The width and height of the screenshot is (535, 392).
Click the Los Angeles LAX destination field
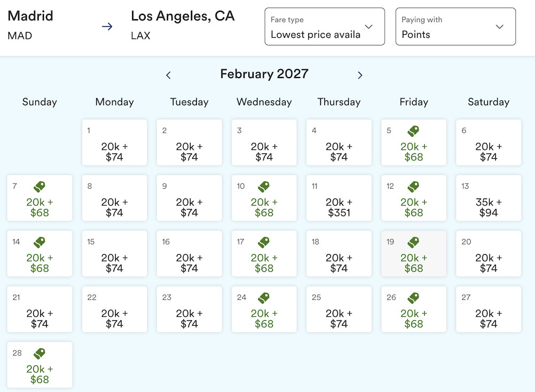182,25
